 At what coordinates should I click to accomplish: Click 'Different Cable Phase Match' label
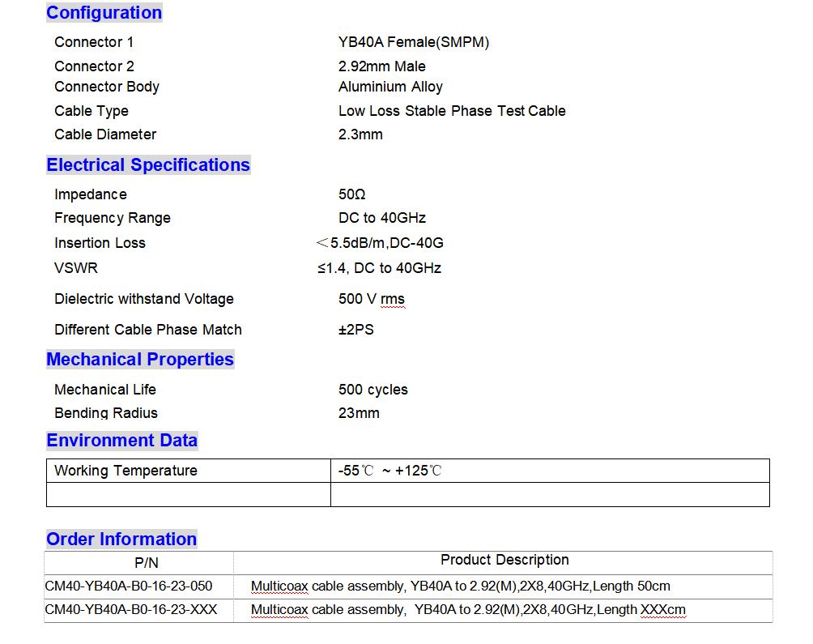[x=148, y=330]
